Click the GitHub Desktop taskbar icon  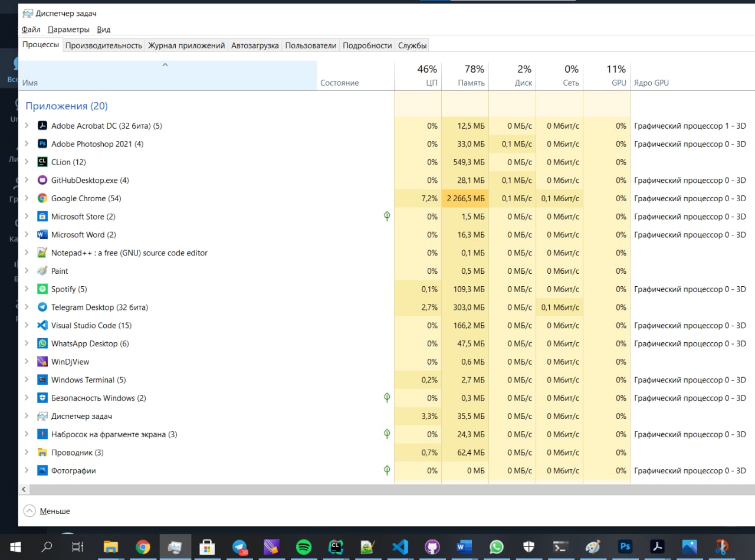tap(432, 547)
